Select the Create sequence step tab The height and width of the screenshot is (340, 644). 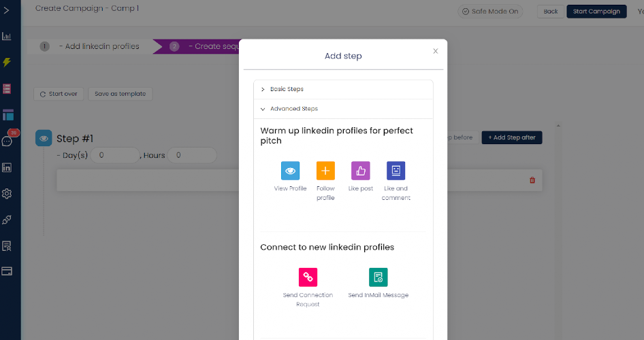pyautogui.click(x=198, y=46)
